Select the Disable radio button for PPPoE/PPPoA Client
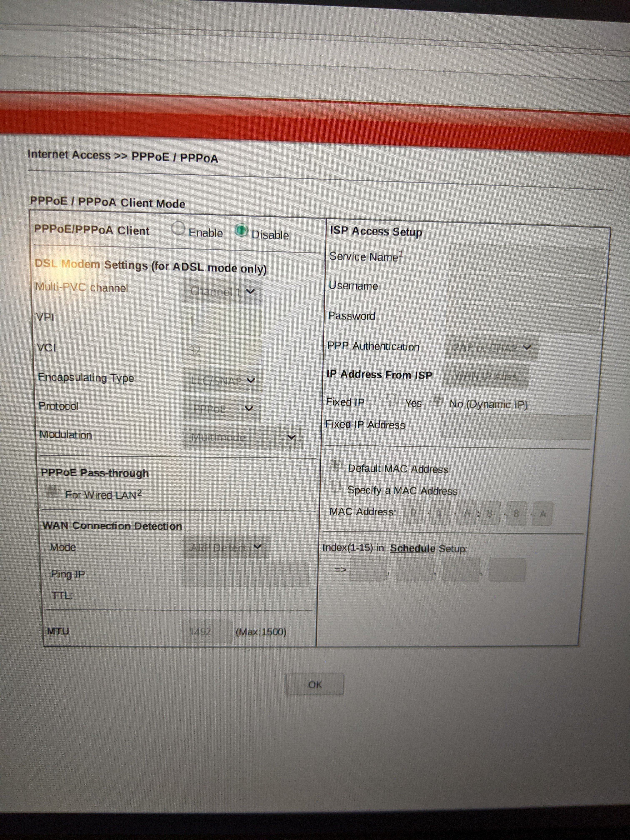 [x=241, y=230]
